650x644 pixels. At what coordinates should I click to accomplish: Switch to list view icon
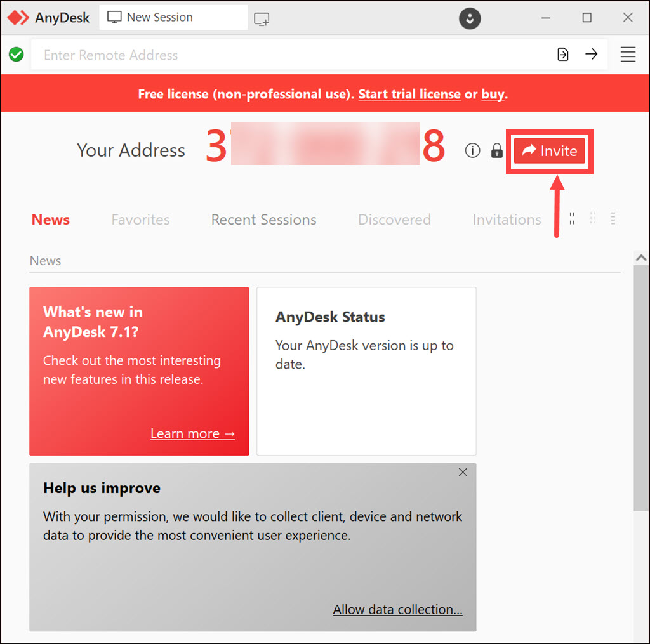[x=613, y=218]
